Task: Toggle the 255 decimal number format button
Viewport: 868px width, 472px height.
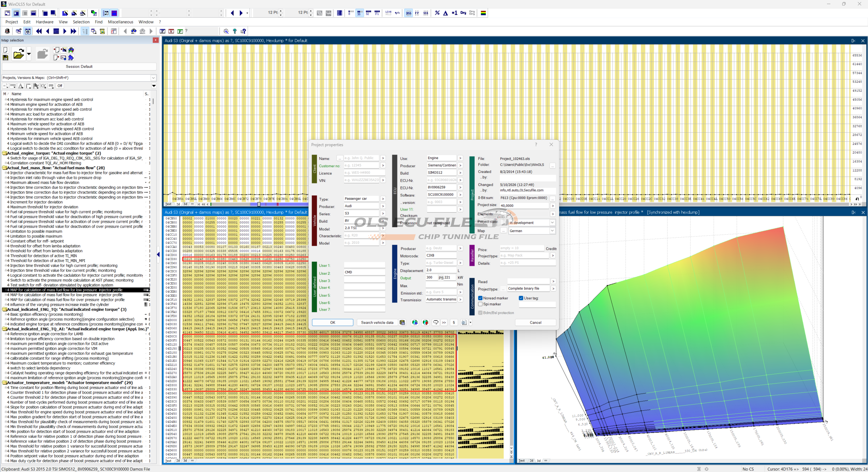Action: 409,13
